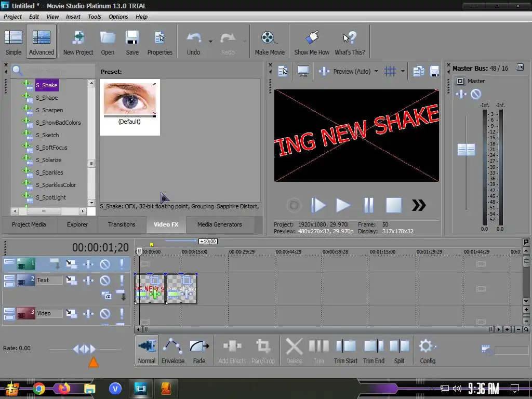Switch to Media Generators tab
The image size is (532, 399).
click(220, 224)
